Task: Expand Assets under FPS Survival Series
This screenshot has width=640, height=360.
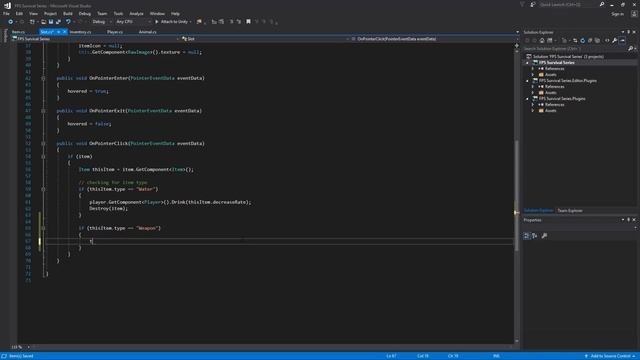Action: tap(533, 75)
